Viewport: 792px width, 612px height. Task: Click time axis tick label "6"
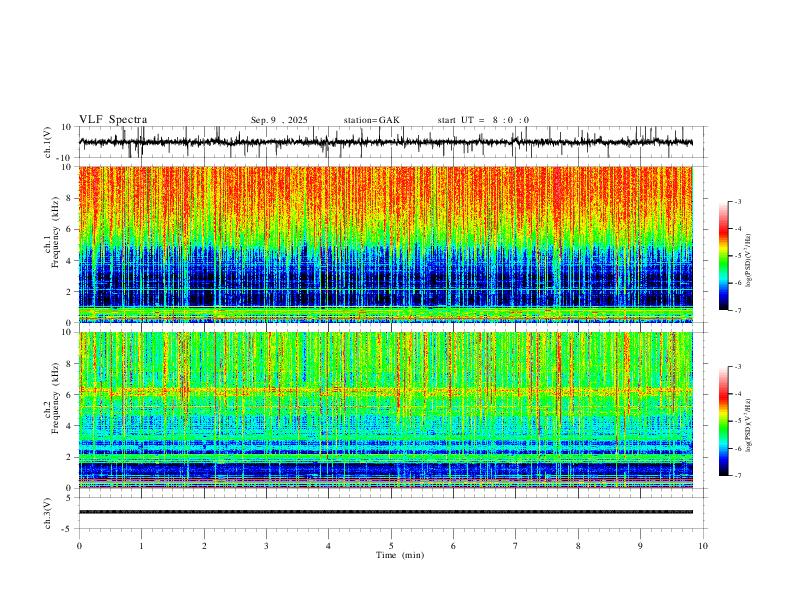(x=454, y=546)
